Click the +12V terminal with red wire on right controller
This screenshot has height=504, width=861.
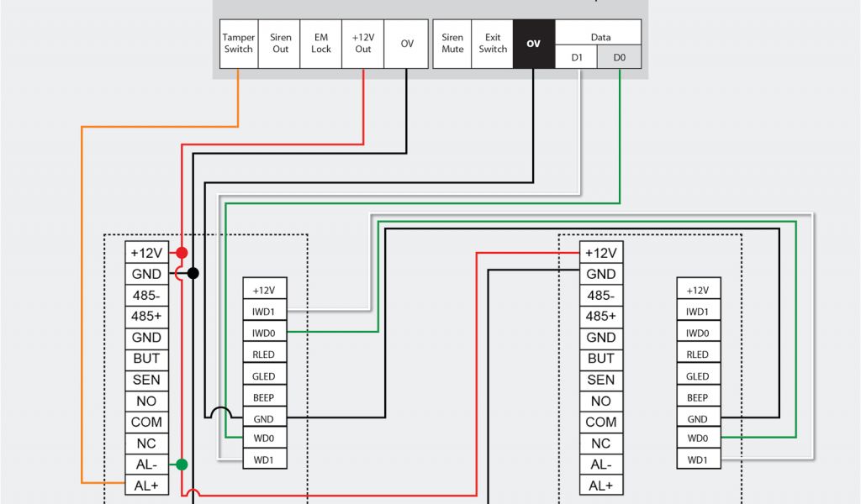click(601, 253)
